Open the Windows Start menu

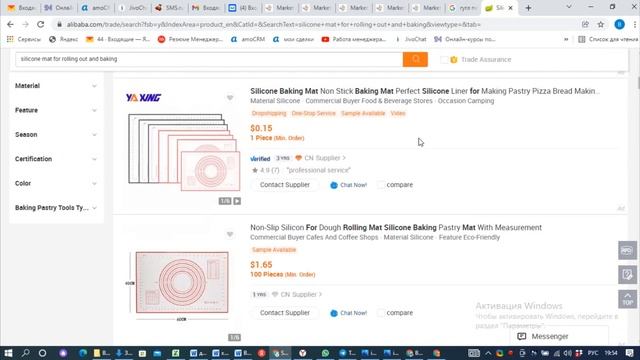click(x=8, y=353)
